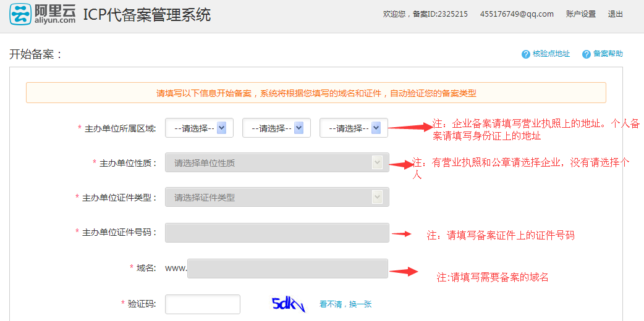Click the orange notice banner about 备案类型
The width and height of the screenshot is (644, 321).
coord(316,93)
